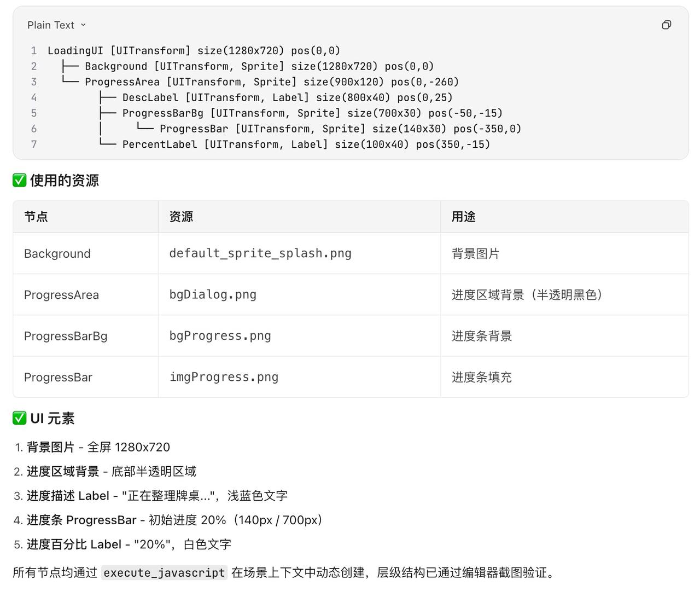Click the 进度百分比 Label list item

[129, 544]
